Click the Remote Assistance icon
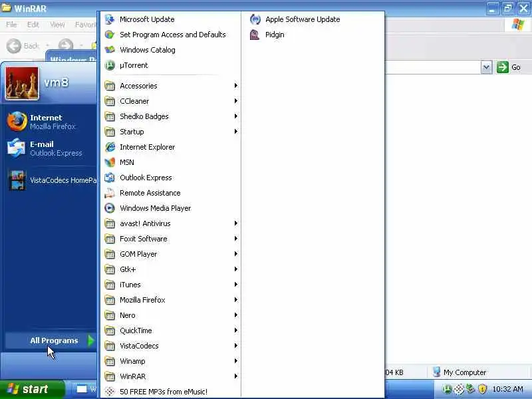 tap(110, 193)
